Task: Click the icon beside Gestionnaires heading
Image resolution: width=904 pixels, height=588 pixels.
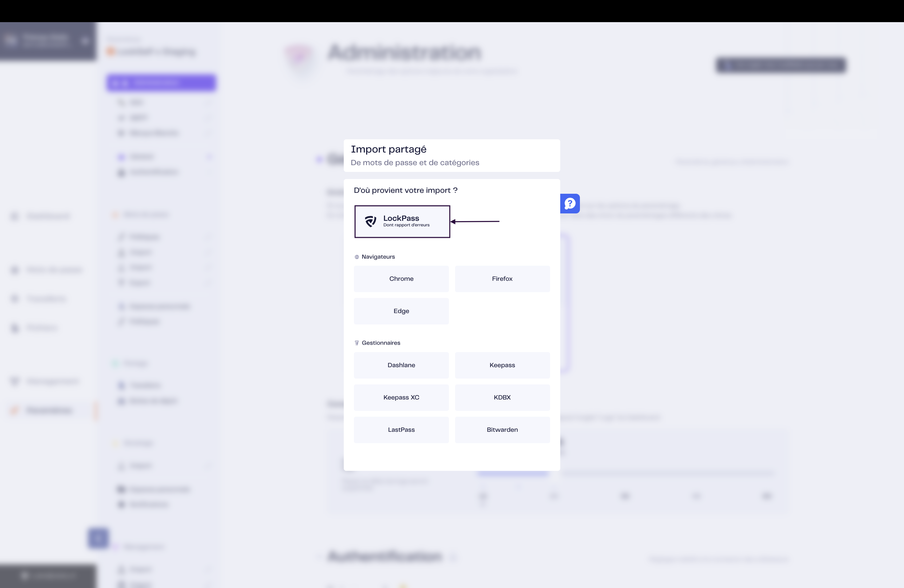Action: click(x=357, y=343)
